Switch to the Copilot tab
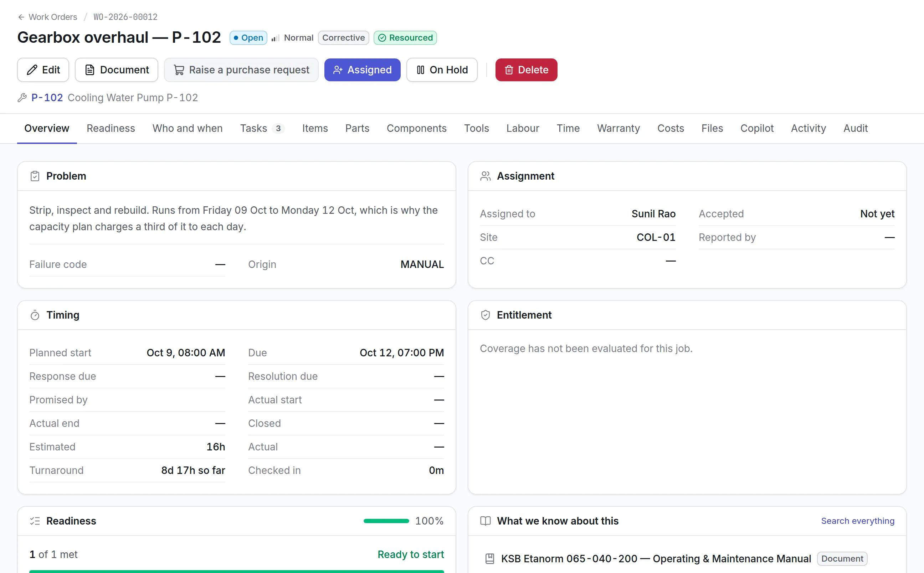924x573 pixels. [757, 129]
